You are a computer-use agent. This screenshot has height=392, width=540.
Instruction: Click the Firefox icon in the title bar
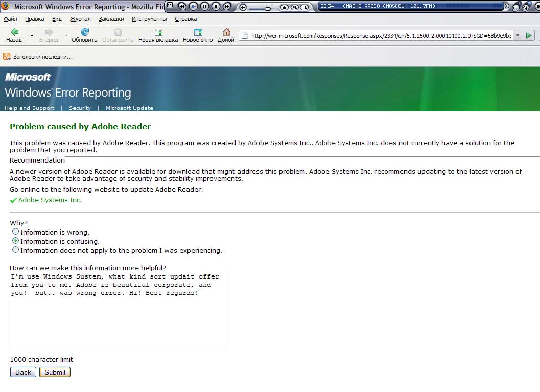point(6,6)
